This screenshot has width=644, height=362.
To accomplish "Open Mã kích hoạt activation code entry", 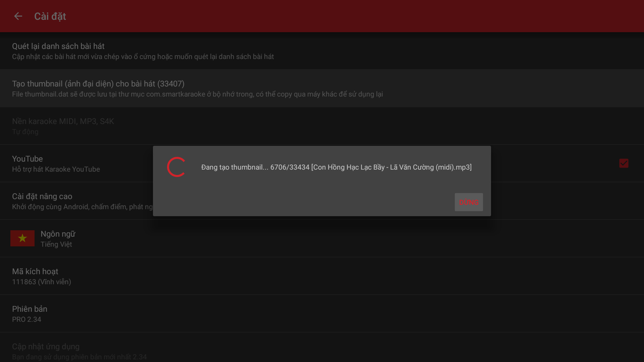I will 322,276.
